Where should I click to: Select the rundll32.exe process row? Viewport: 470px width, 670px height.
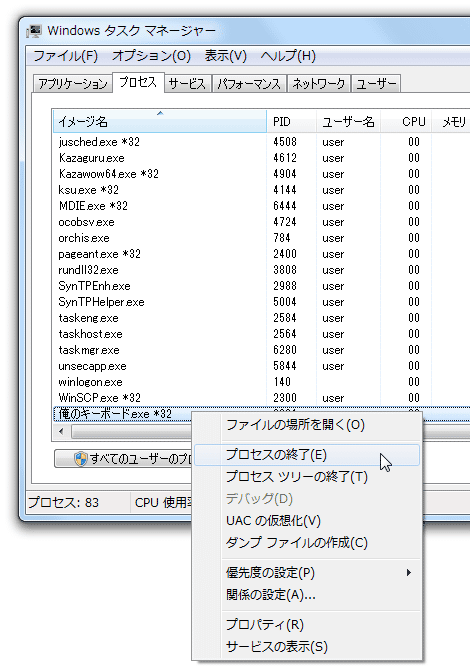(261, 270)
